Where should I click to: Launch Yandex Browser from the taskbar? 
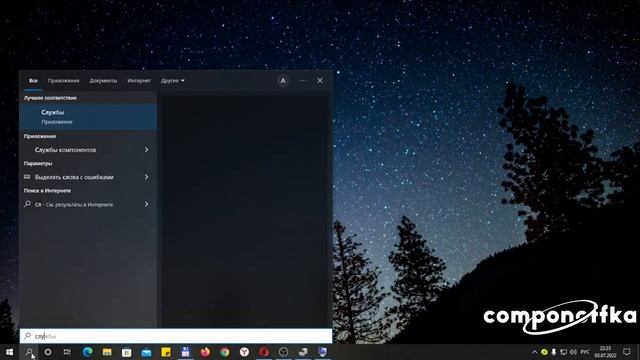pyautogui.click(x=244, y=352)
